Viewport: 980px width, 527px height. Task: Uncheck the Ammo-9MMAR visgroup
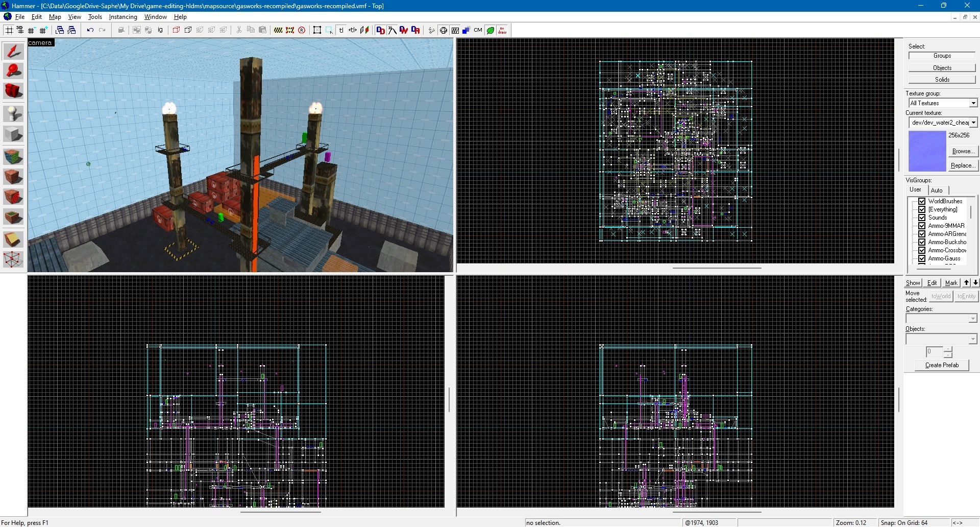click(922, 225)
